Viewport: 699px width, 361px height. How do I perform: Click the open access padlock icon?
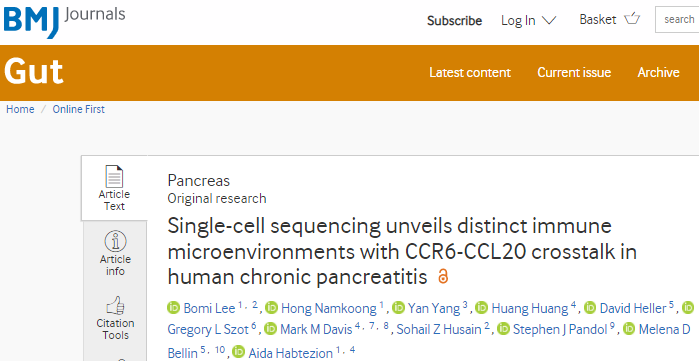pos(443,276)
